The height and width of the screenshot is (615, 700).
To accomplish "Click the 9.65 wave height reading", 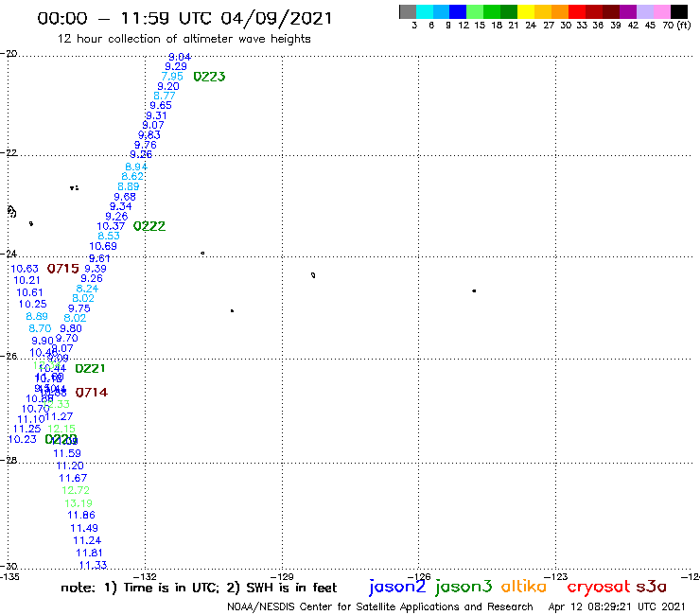I will [161, 105].
